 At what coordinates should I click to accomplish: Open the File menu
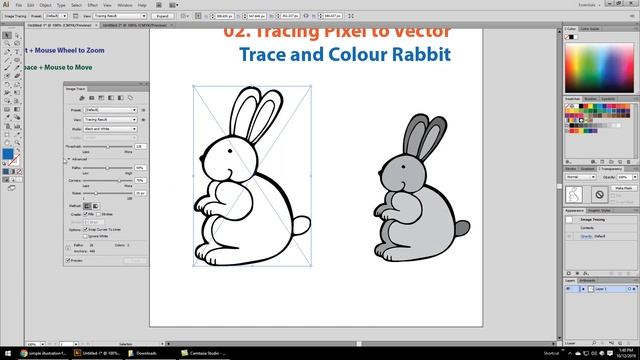(19, 5)
